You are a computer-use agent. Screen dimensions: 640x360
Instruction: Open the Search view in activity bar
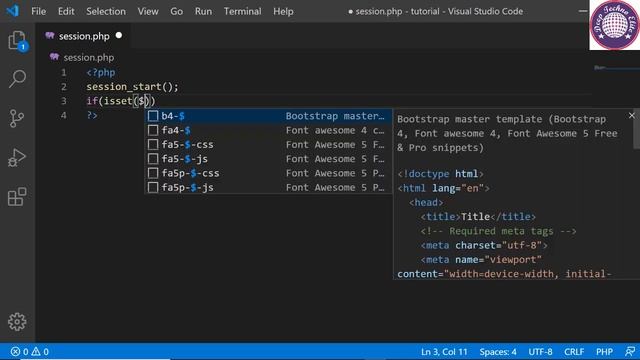tap(17, 79)
